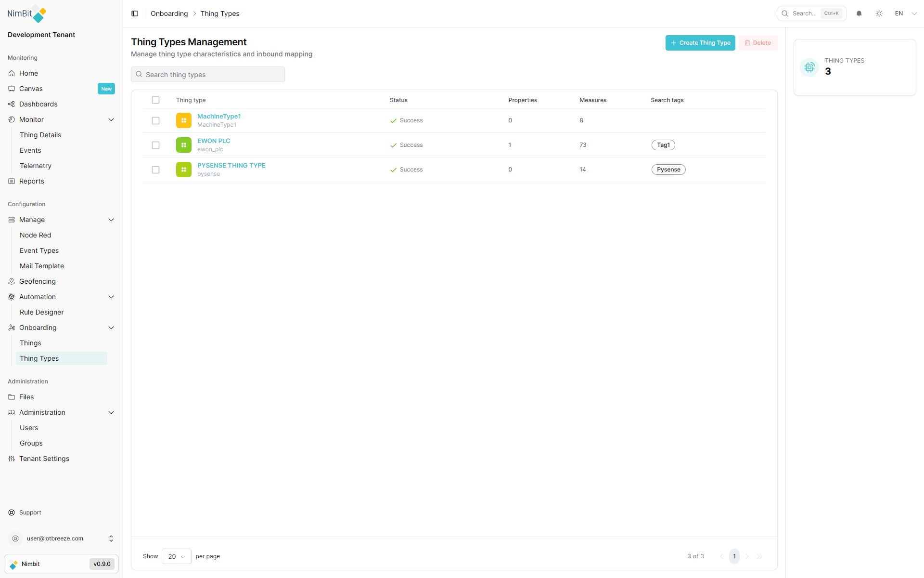Click the Thing Types chip icon in summary card
This screenshot has width=924, height=578.
pos(809,67)
